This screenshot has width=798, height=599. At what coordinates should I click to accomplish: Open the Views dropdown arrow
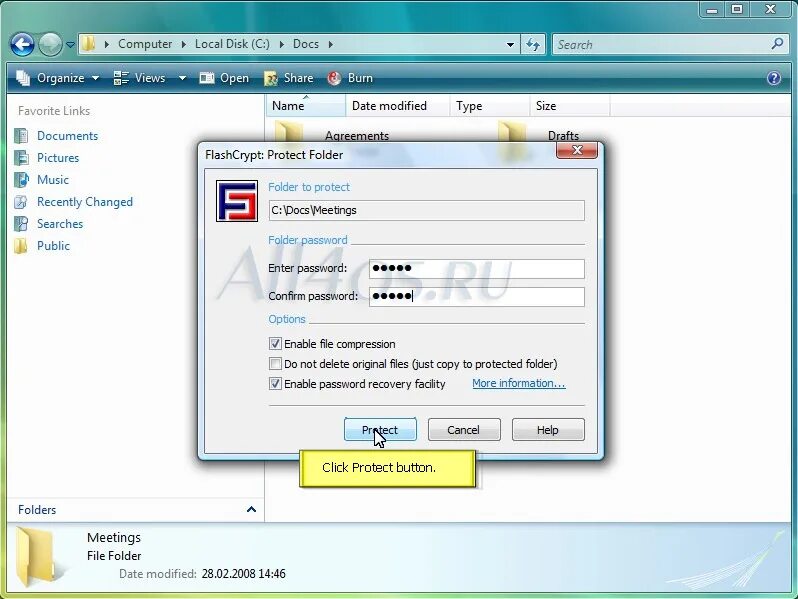(182, 78)
